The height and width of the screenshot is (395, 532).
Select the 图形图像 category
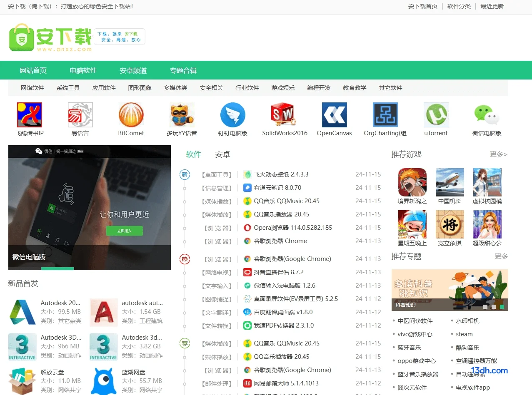click(x=140, y=88)
